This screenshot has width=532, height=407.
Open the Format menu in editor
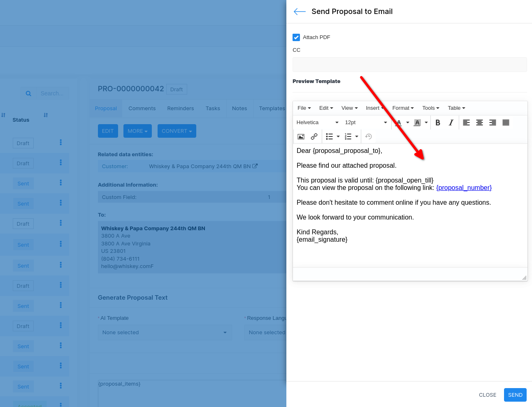[x=403, y=108]
